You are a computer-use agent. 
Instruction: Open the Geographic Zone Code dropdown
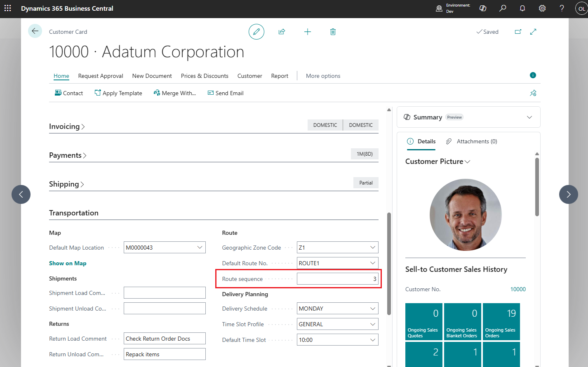[372, 248]
